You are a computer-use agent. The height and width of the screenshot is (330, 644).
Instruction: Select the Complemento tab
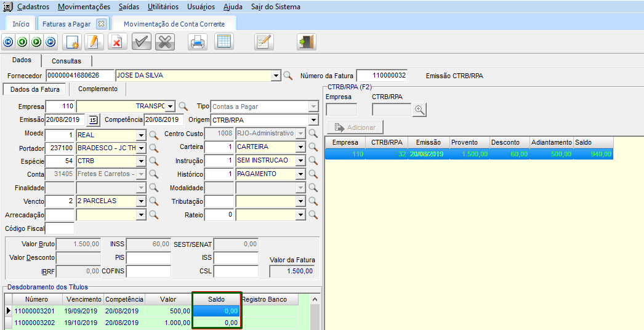pos(97,89)
